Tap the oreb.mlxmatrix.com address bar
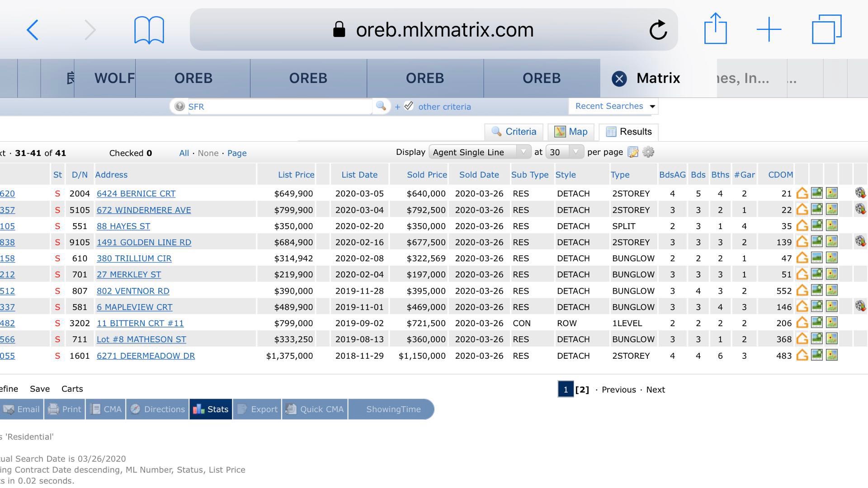Viewport: 868px width, 488px height. [x=434, y=30]
